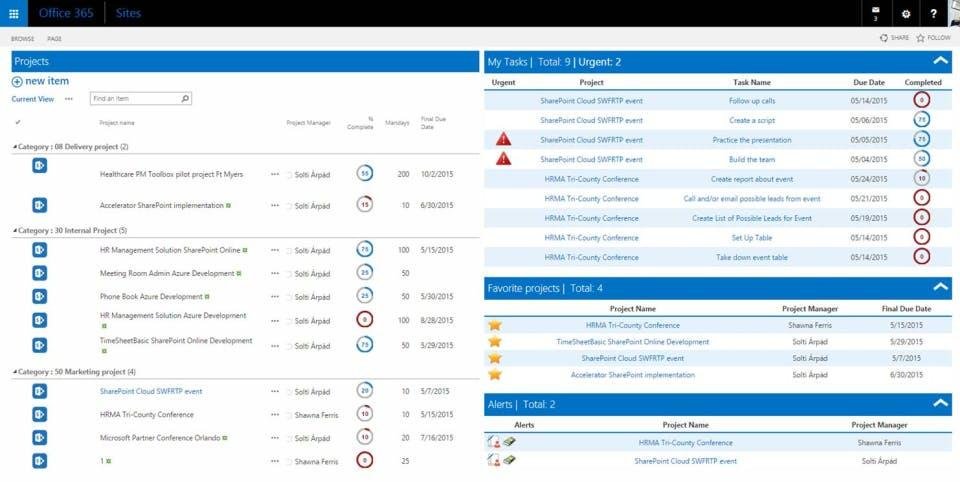Open SharePoint Cloud SWFRTP event in Projects list

pos(151,391)
